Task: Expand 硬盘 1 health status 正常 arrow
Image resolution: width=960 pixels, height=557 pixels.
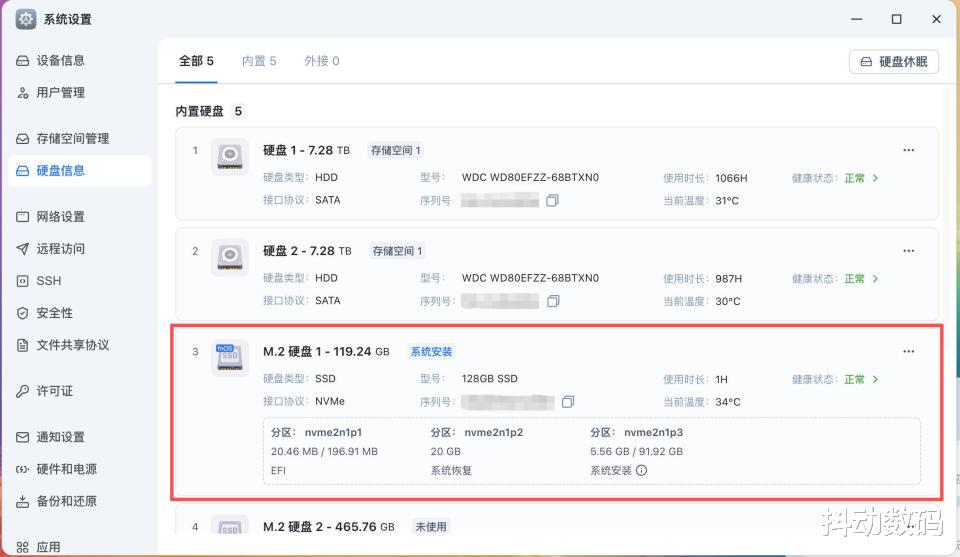Action: click(x=876, y=178)
